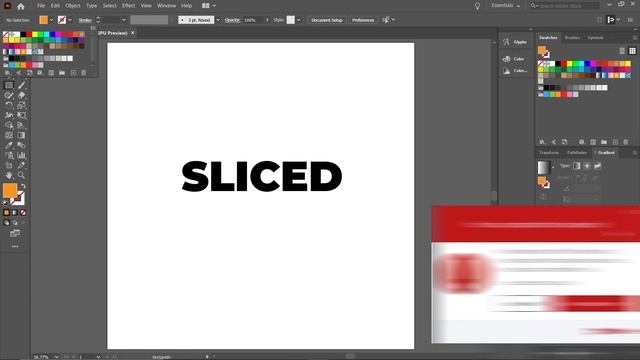Select the Free Transform tool

click(x=22, y=116)
